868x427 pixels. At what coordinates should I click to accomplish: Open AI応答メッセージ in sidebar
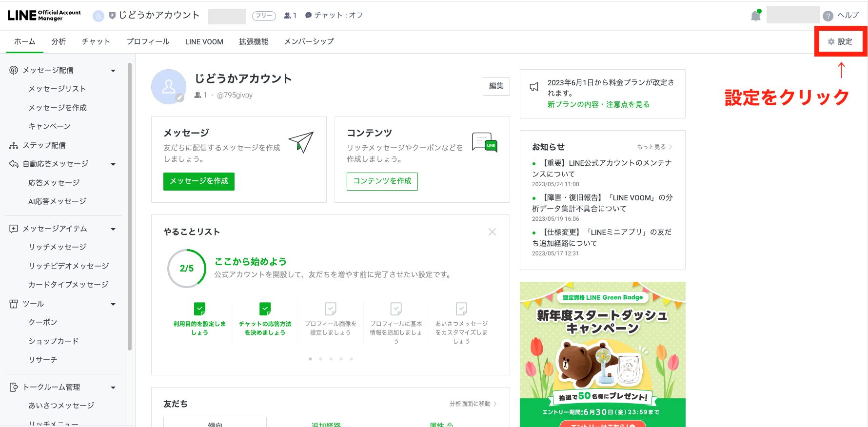pos(57,201)
